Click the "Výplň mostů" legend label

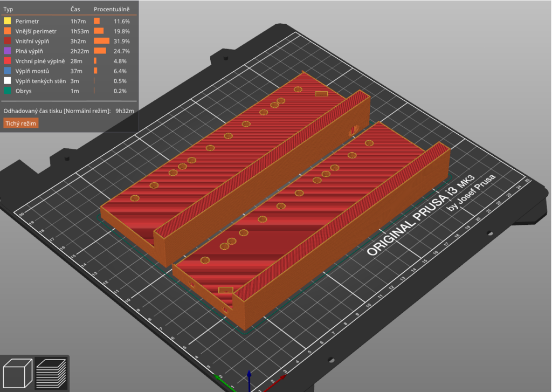(32, 71)
